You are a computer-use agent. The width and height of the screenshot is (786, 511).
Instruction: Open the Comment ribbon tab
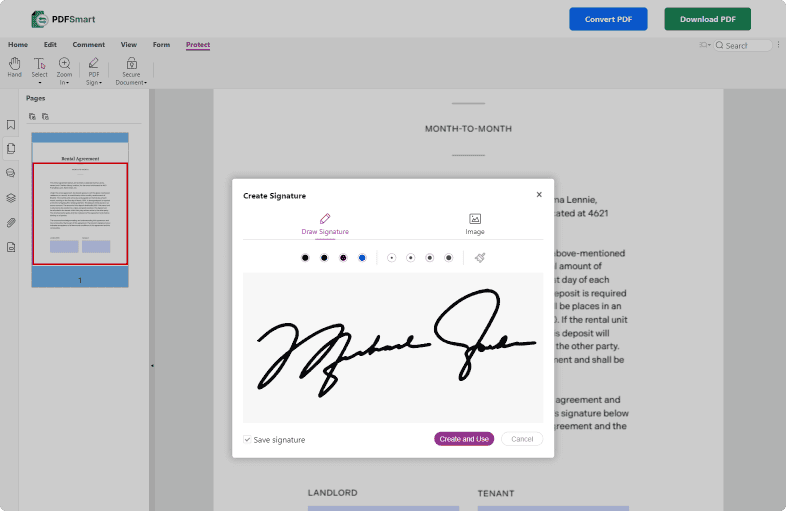88,45
